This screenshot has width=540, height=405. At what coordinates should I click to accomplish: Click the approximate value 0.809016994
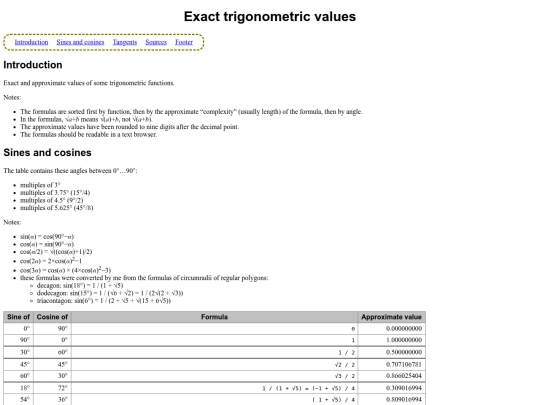(404, 399)
